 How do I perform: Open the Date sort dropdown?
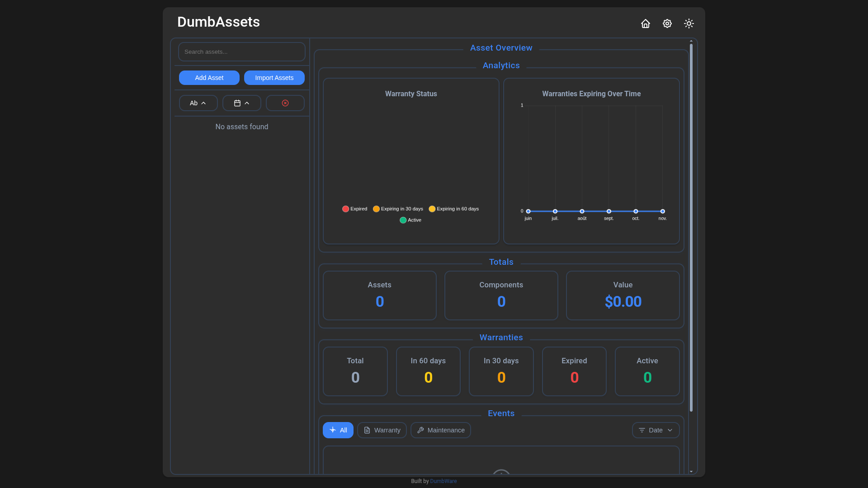point(656,430)
